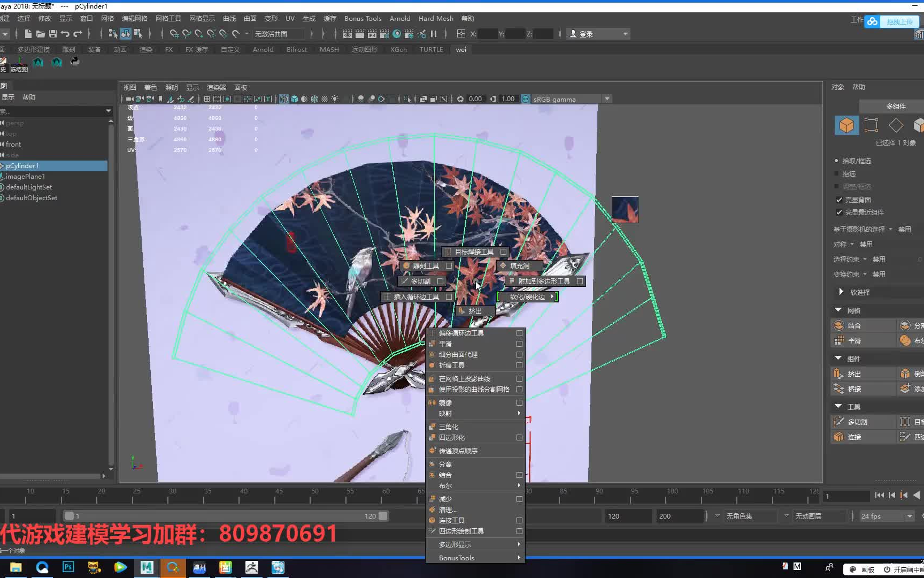Click the playback range slider bar
This screenshot has width=924, height=578.
coord(225,516)
